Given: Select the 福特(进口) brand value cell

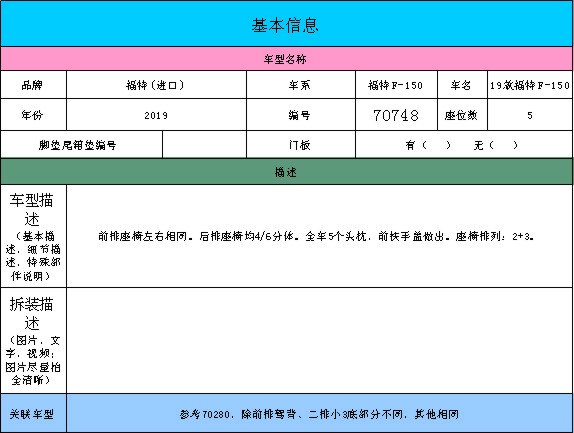Looking at the screenshot, I should click(156, 85).
